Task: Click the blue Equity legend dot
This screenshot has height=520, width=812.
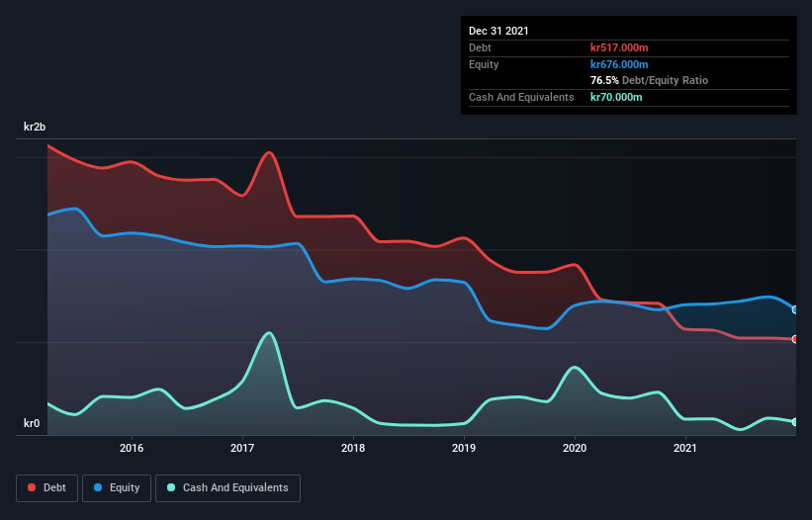Action: (98, 487)
